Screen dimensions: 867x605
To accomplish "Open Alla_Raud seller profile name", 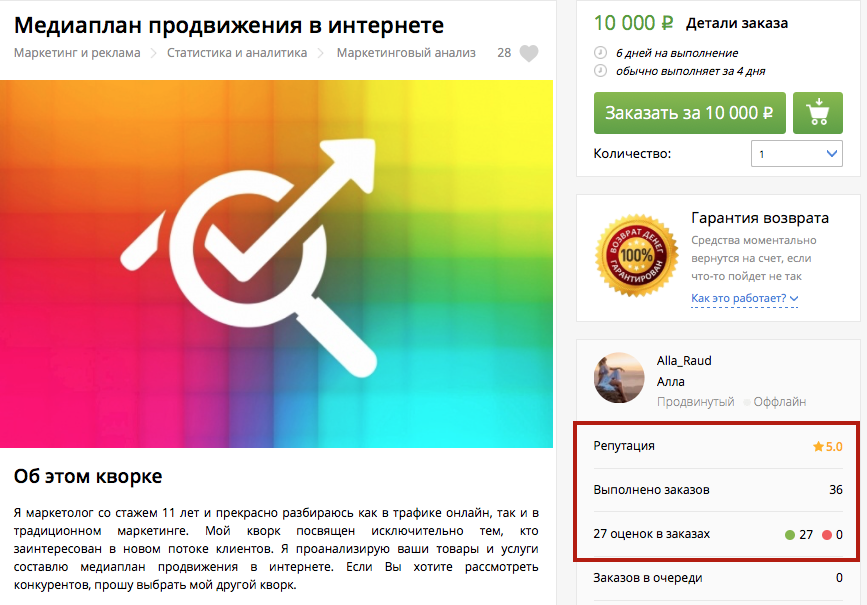I will [x=684, y=361].
